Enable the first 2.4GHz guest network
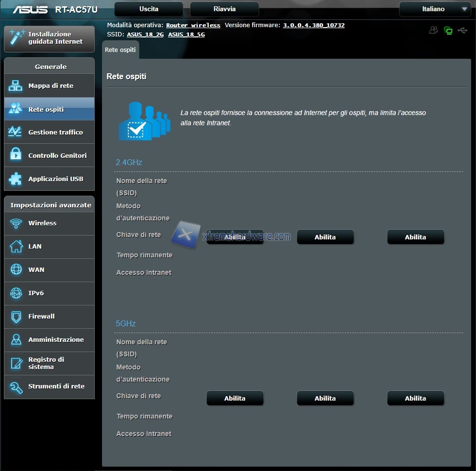This screenshot has height=471, width=476. click(x=235, y=237)
